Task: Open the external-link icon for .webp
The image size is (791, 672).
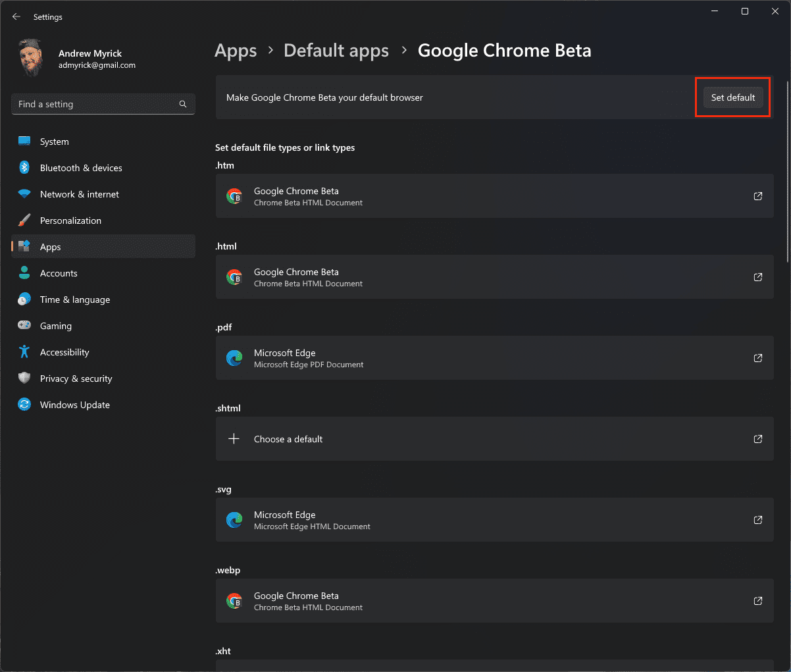Action: tap(758, 601)
